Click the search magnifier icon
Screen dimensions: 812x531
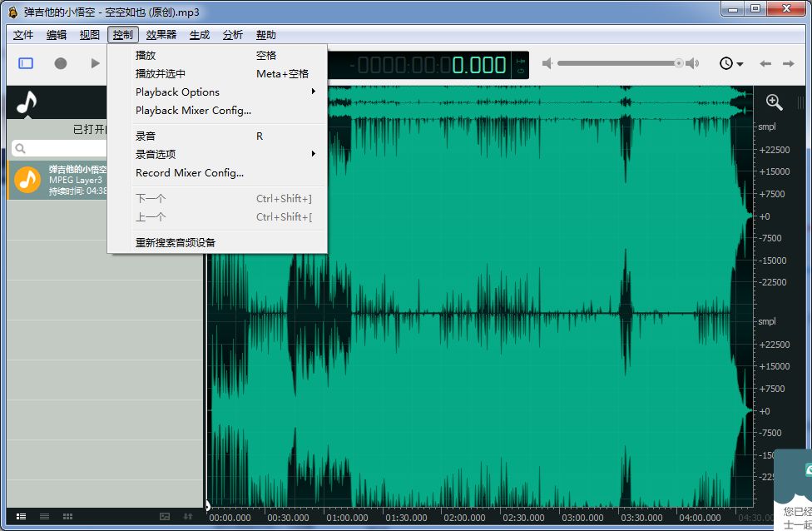pyautogui.click(x=20, y=149)
